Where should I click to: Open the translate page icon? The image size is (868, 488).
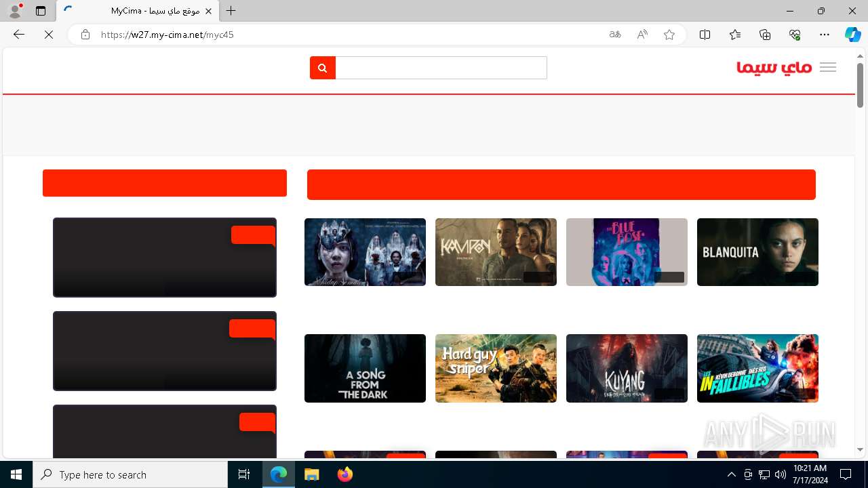click(x=615, y=35)
